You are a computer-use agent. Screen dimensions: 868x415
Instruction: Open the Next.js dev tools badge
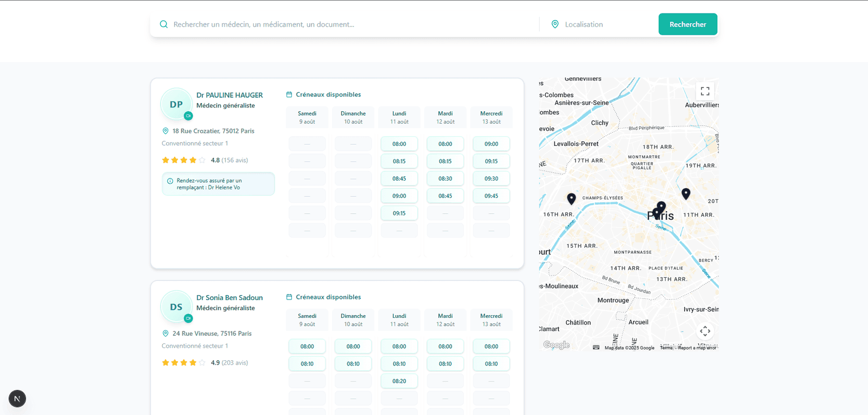point(17,399)
